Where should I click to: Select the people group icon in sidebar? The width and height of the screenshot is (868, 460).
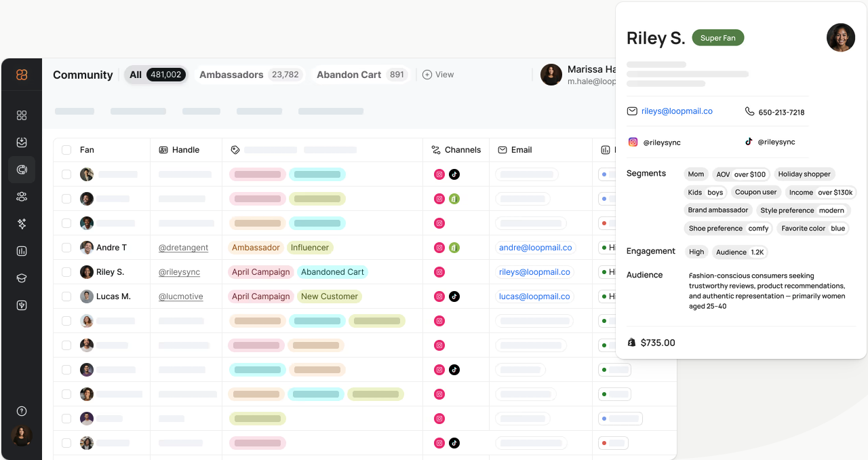tap(22, 197)
